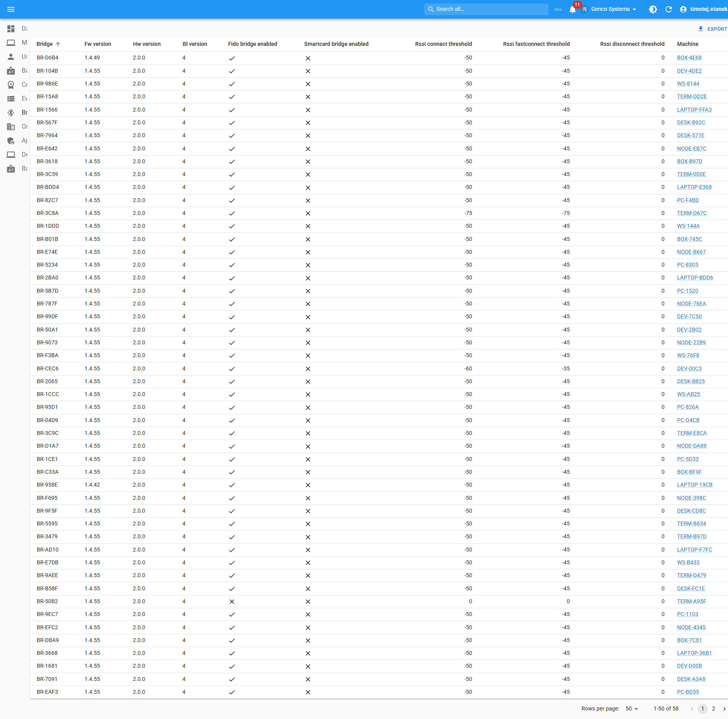The height and width of the screenshot is (719, 728).
Task: Sort by the Fw version column header
Action: point(98,44)
